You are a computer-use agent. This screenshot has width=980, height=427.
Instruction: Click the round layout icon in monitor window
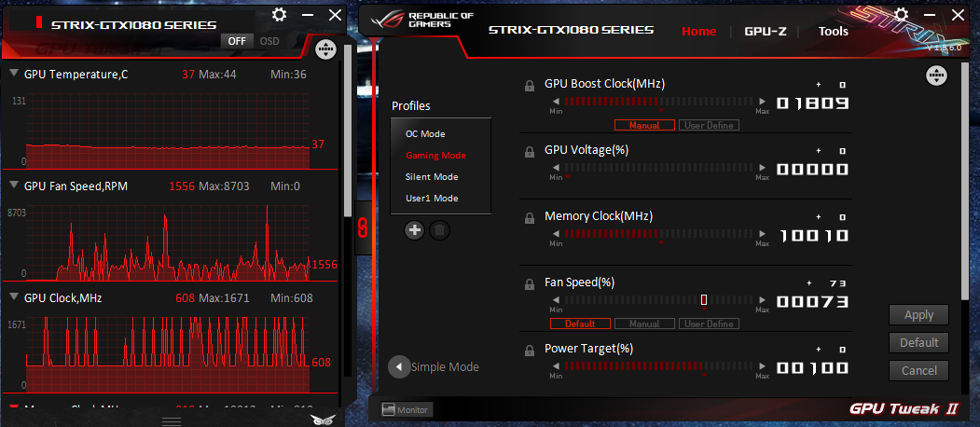pyautogui.click(x=325, y=49)
